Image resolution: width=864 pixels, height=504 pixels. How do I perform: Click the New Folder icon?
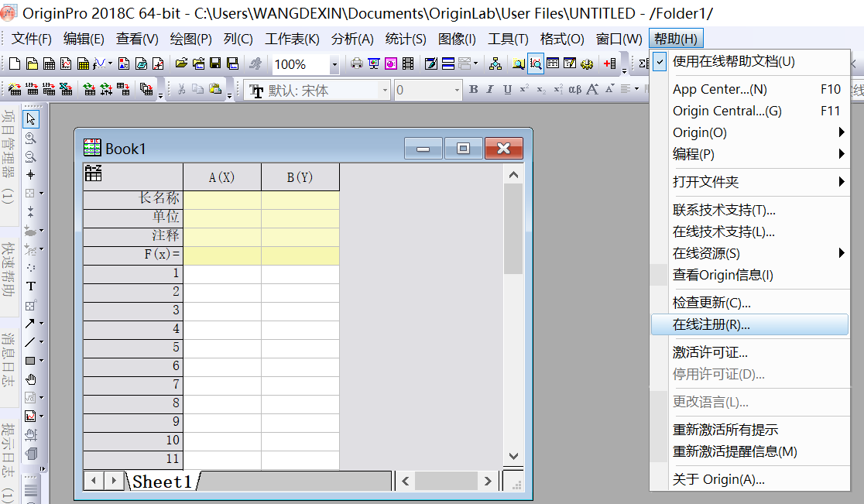tap(32, 64)
